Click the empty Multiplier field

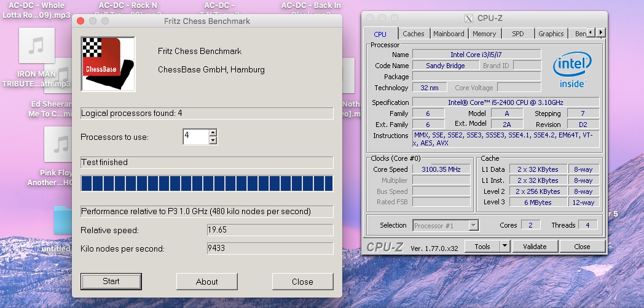point(441,180)
